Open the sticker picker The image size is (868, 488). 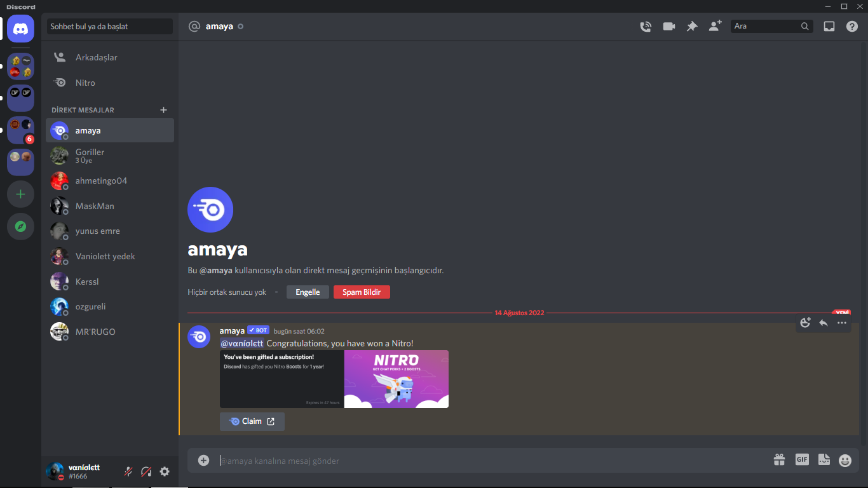(824, 460)
